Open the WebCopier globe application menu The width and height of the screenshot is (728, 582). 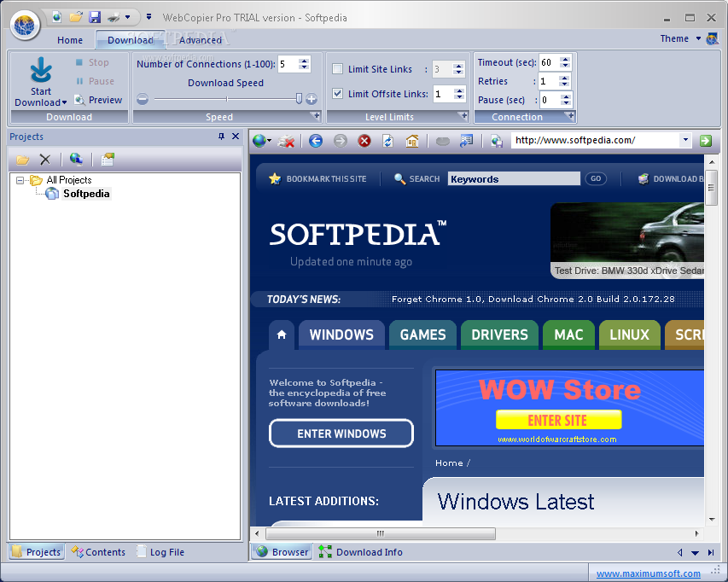coord(24,25)
